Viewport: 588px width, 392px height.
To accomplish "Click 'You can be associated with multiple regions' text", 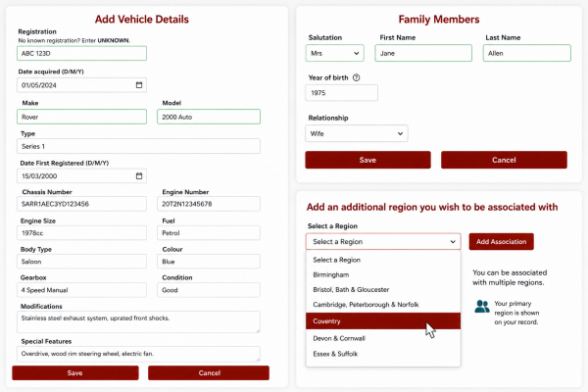I will (510, 277).
